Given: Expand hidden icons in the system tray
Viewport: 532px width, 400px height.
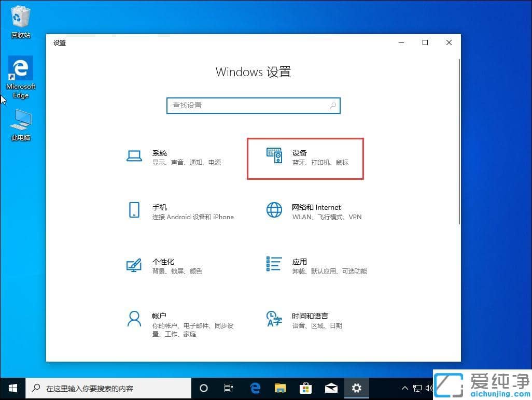Looking at the screenshot, I should tap(404, 388).
